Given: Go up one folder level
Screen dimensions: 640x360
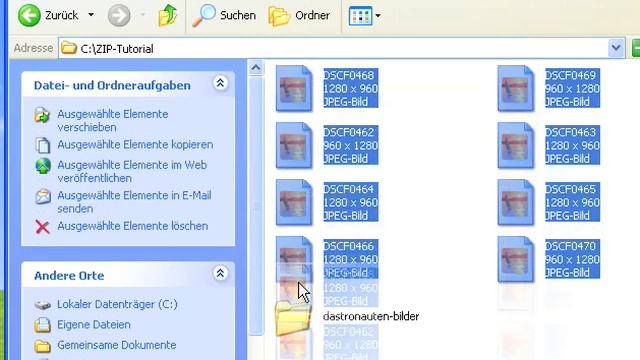Looking at the screenshot, I should click(168, 16).
